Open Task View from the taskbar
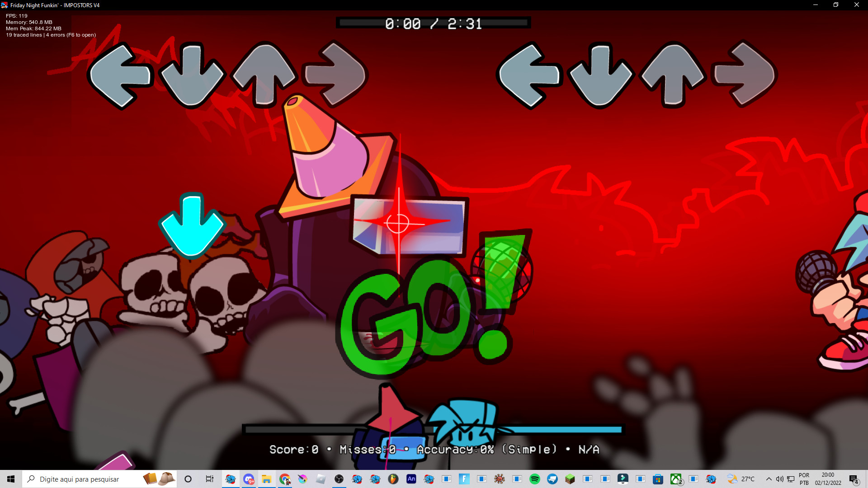 tap(210, 479)
